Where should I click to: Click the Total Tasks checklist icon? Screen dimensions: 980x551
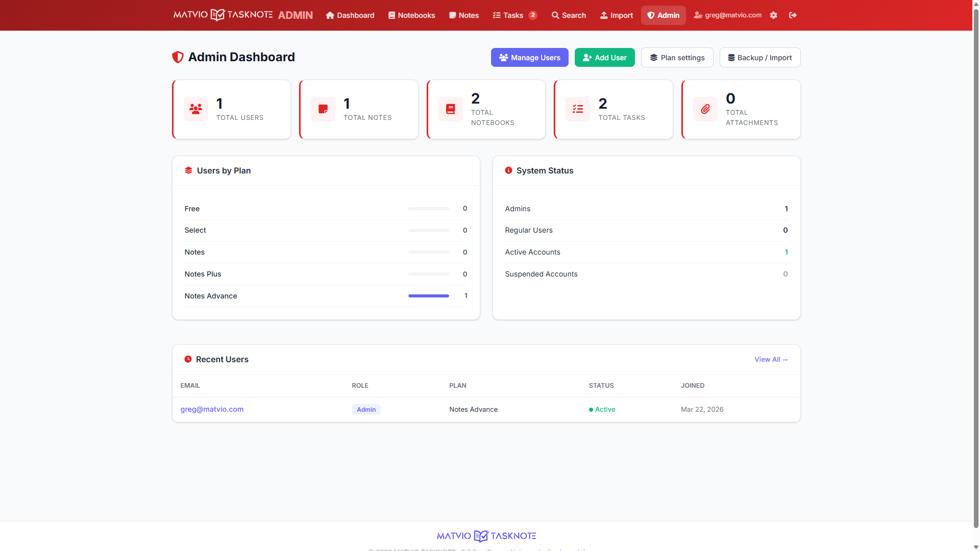click(578, 109)
